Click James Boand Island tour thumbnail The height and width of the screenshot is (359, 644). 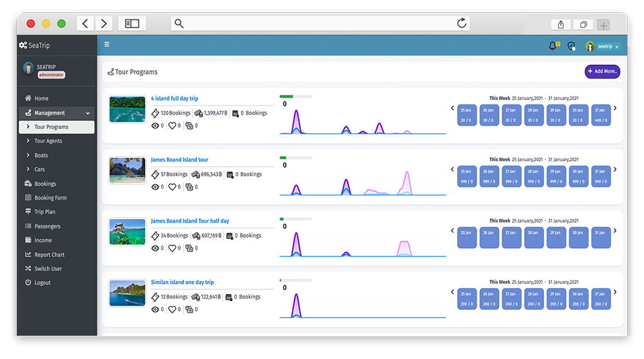(x=128, y=170)
